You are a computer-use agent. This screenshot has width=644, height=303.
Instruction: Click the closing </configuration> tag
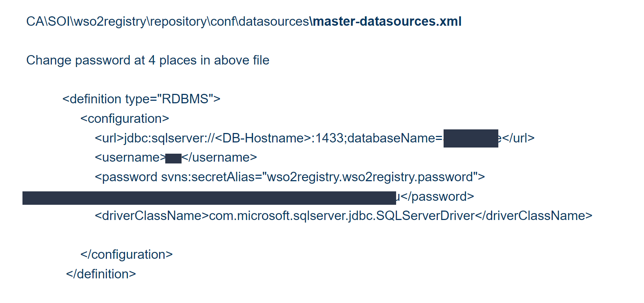[126, 254]
